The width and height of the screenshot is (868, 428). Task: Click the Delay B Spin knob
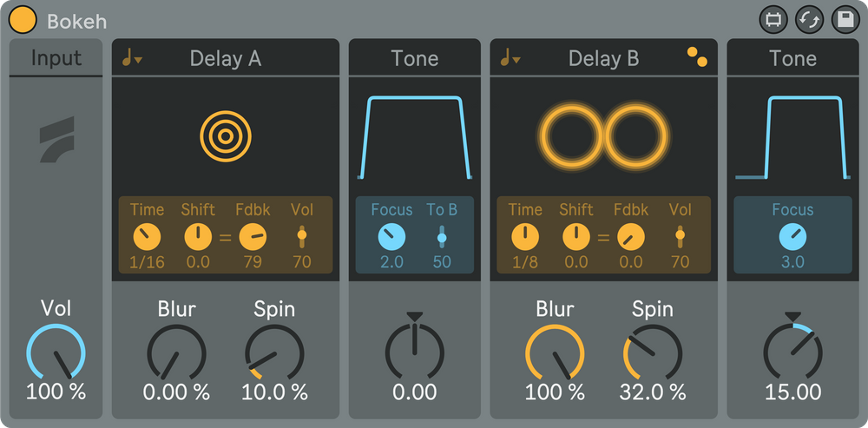coord(653,353)
